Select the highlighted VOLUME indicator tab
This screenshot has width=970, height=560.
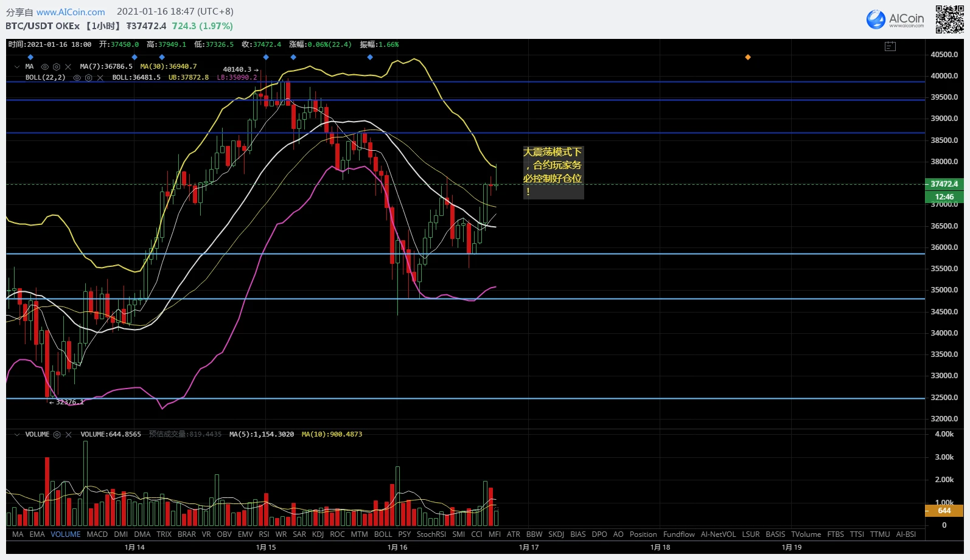tap(66, 534)
